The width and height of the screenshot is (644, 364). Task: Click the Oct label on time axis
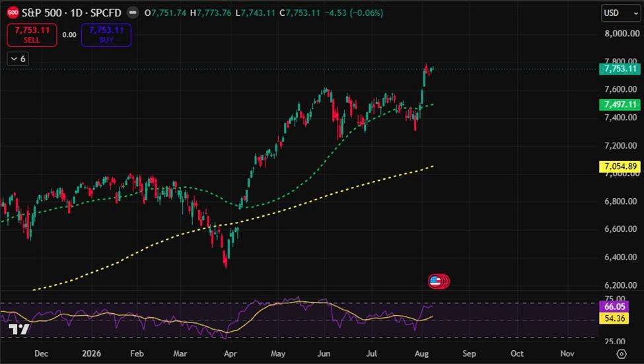tap(517, 353)
